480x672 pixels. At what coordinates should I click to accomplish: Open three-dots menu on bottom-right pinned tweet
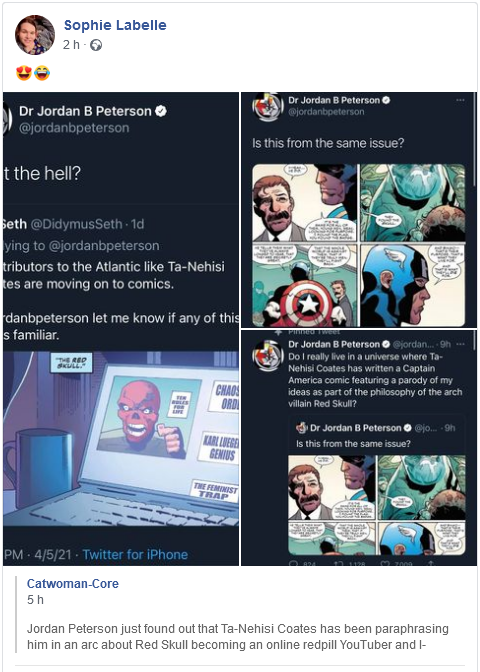(x=460, y=344)
